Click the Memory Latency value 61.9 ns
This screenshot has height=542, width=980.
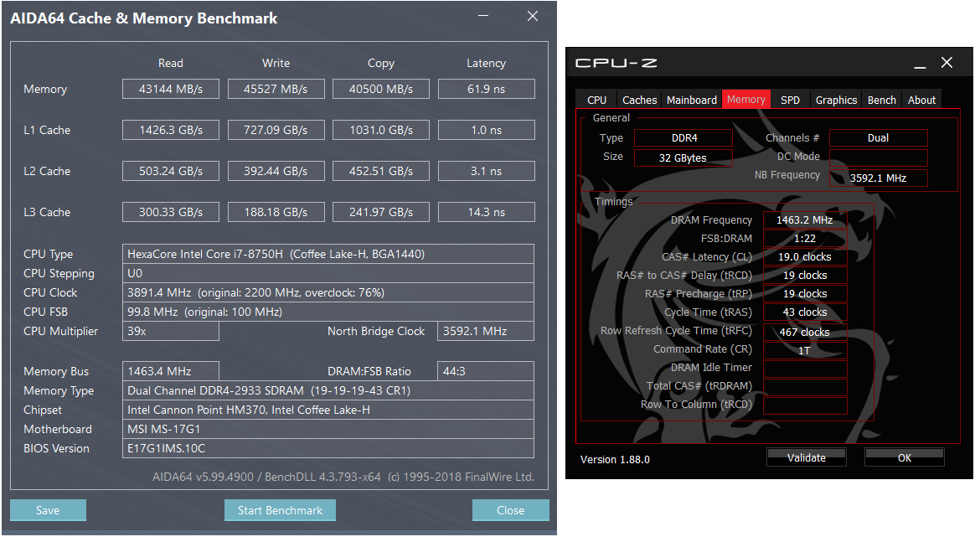(487, 89)
